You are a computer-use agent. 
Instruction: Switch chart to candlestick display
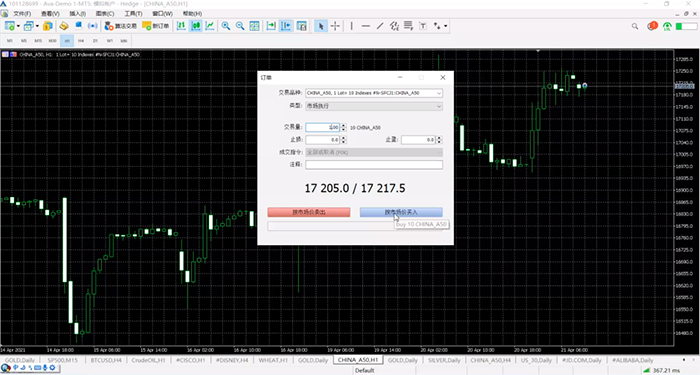196,26
